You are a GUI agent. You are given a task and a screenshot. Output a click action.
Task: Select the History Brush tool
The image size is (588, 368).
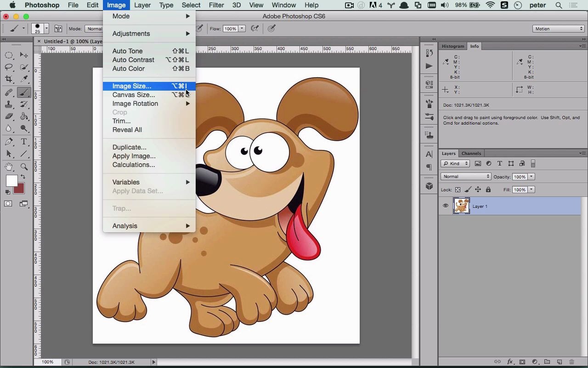(x=24, y=104)
